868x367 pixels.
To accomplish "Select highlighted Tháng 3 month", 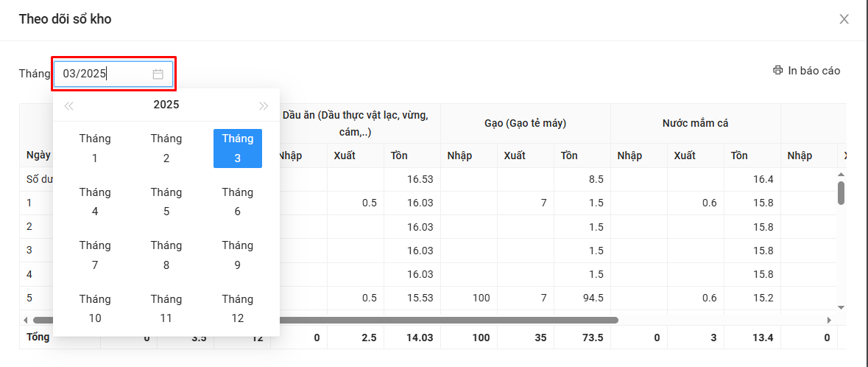I will pyautogui.click(x=237, y=148).
